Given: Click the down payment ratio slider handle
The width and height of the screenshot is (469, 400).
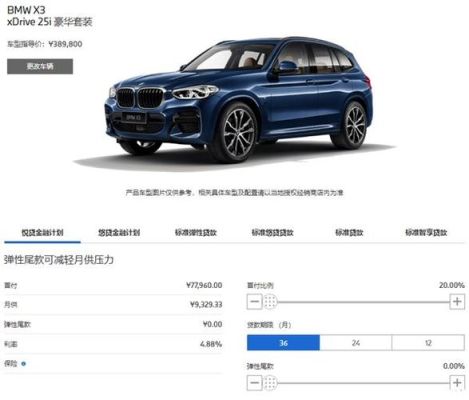Looking at the screenshot, I should click(270, 302).
